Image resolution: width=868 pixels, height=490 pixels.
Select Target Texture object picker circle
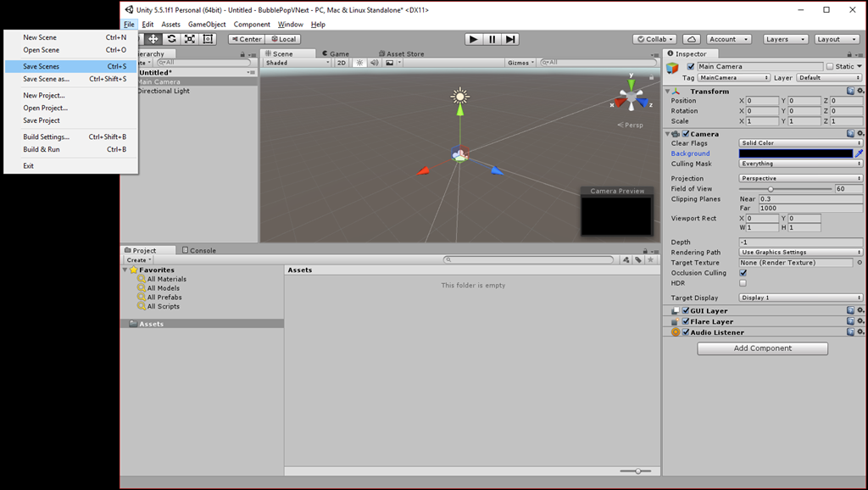860,263
